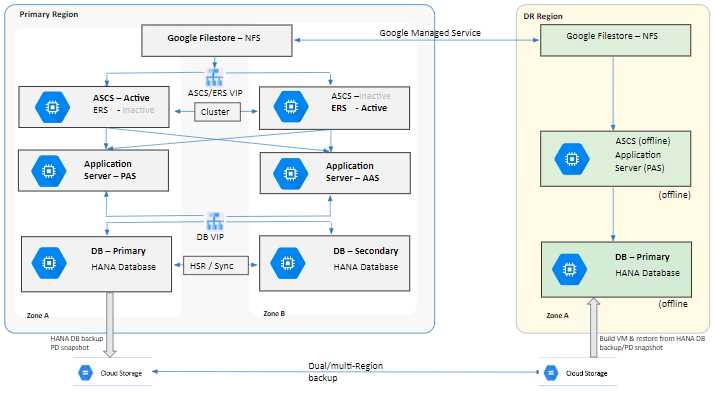Click the Google Managed Service label
Viewport: 714px width, 393px height.
[x=430, y=33]
